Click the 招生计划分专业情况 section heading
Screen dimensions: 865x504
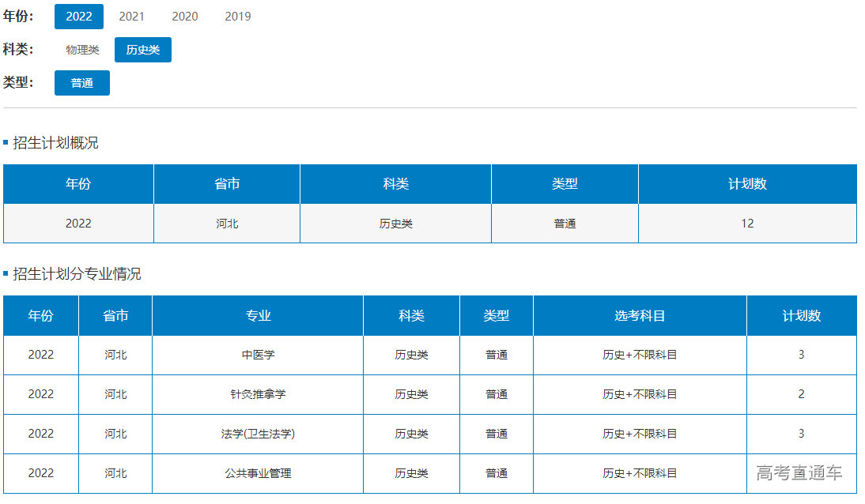(77, 274)
